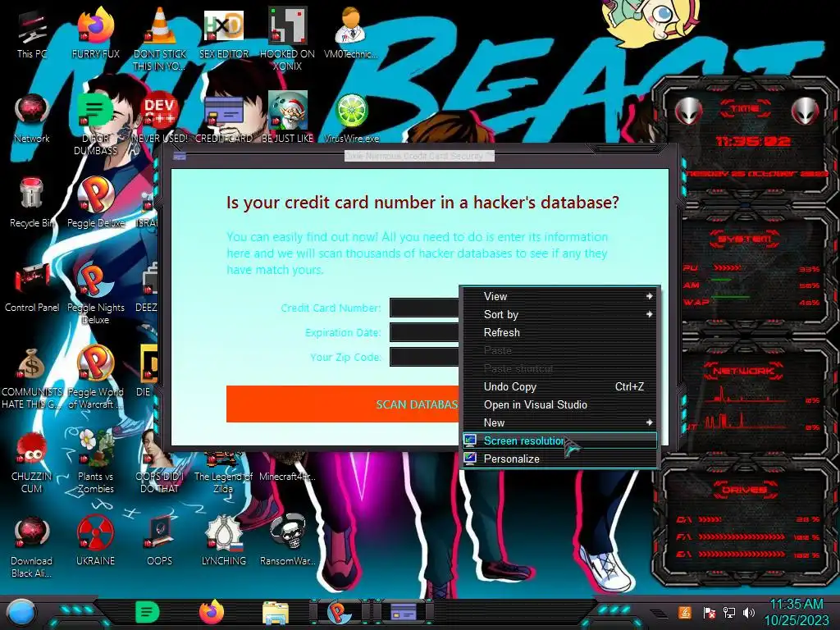The height and width of the screenshot is (630, 840).
Task: Open the network tray icon
Action: point(729,612)
